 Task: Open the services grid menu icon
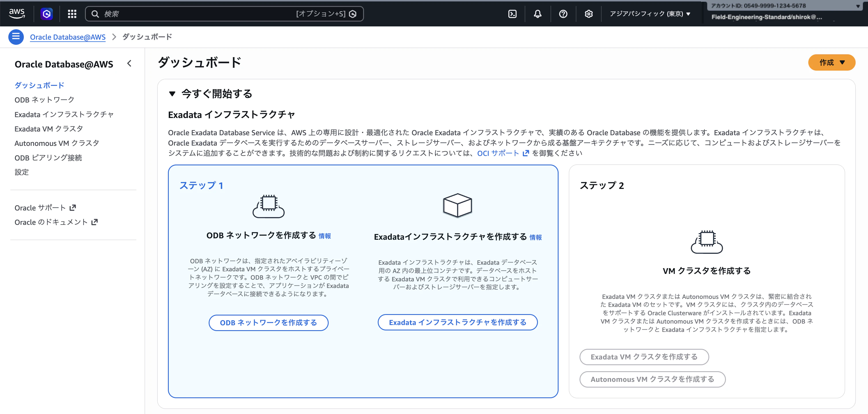click(72, 14)
